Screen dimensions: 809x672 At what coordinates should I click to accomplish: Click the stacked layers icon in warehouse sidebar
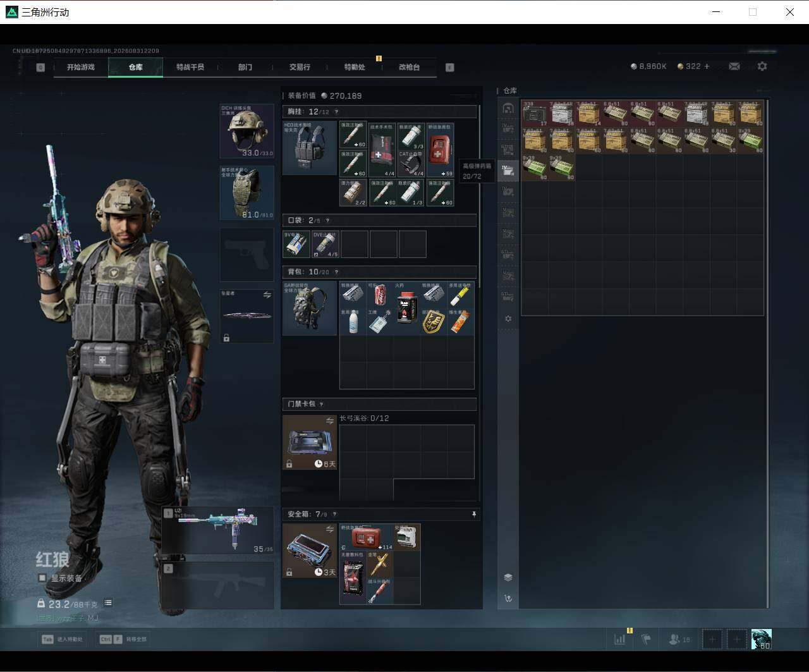click(508, 577)
